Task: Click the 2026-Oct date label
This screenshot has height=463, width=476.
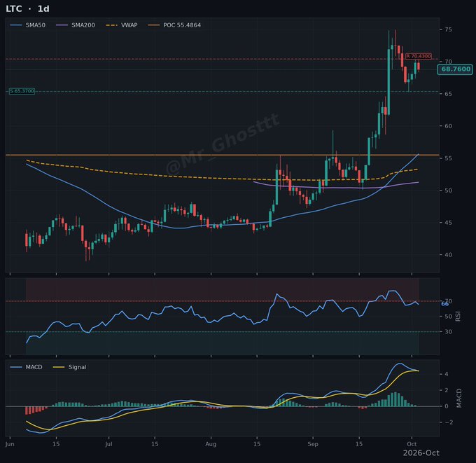Action: point(421,453)
